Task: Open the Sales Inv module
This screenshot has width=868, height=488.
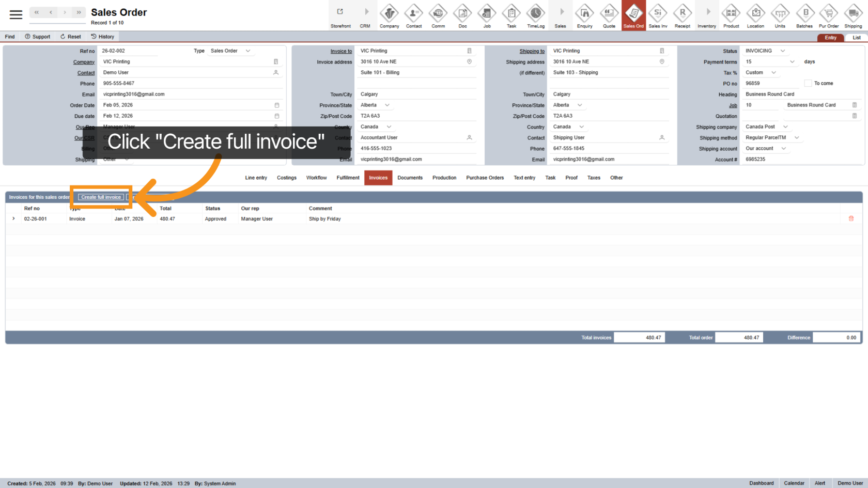Action: (658, 15)
